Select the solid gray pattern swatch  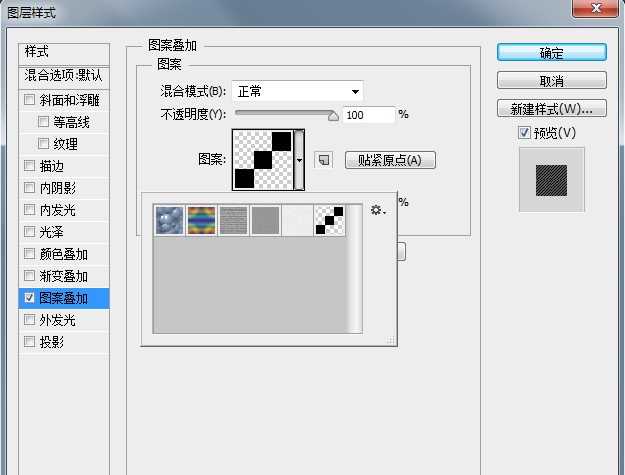pos(265,220)
